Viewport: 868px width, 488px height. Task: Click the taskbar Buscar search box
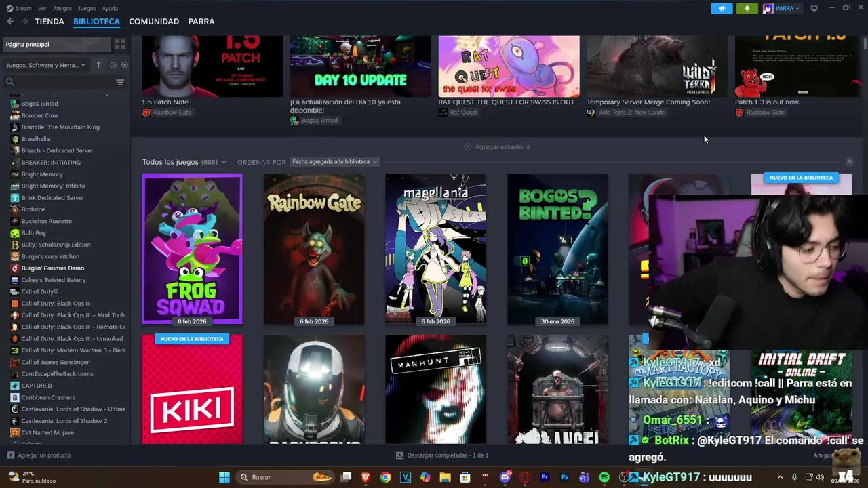285,477
